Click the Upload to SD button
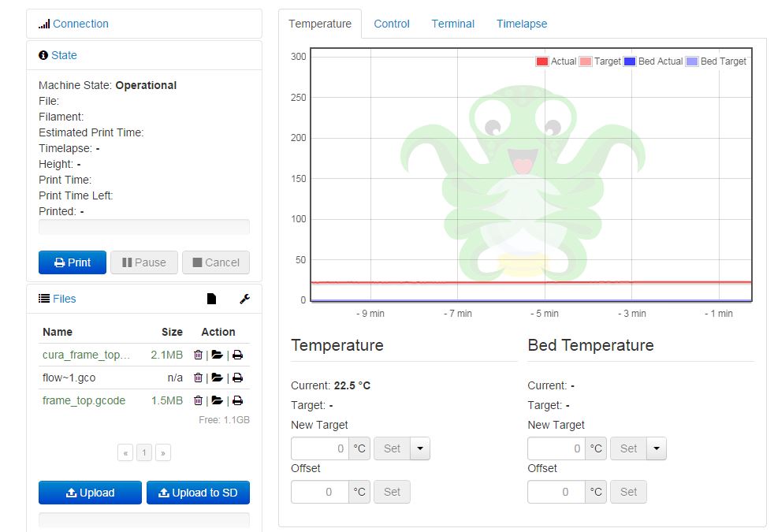Viewport: 774px width, 532px height. pos(198,493)
